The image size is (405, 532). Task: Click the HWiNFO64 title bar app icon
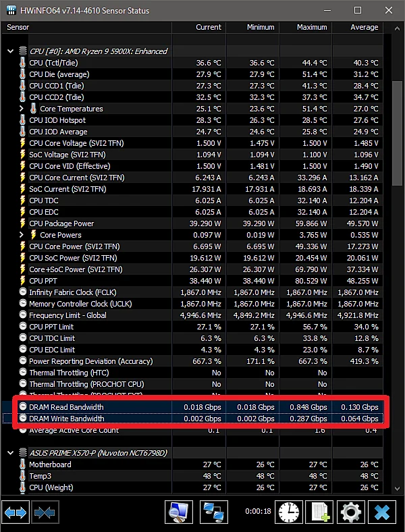click(x=11, y=10)
